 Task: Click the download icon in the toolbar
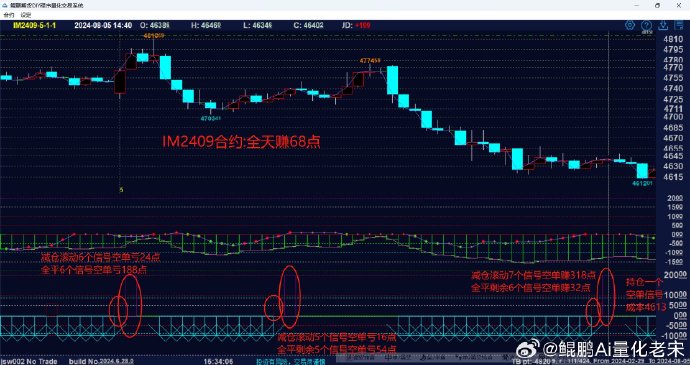point(663,26)
